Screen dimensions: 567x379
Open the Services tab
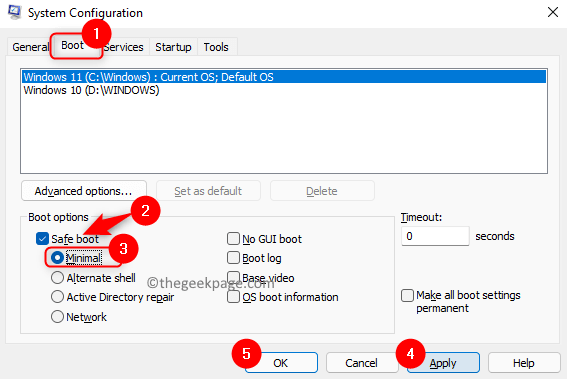(124, 47)
